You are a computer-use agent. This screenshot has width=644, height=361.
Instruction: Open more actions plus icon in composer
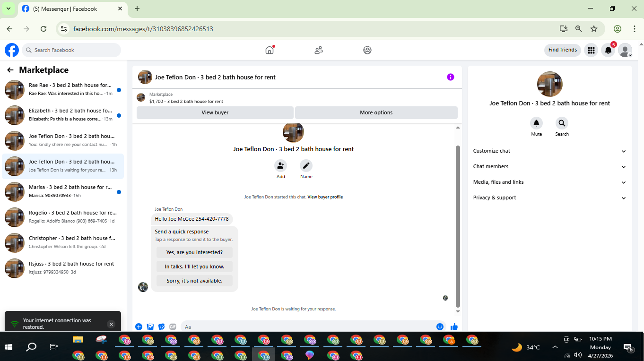[139, 327]
